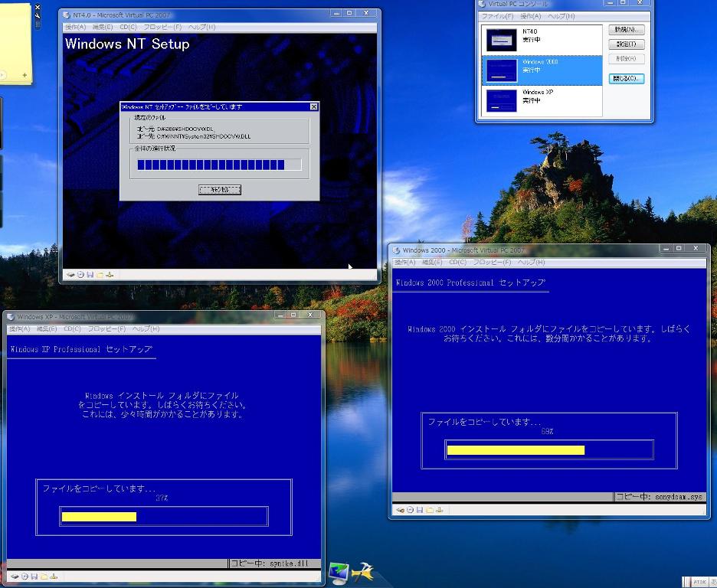The height and width of the screenshot is (588, 717).
Task: Open ヘルプ(H) menu in Virtual PC コンソール
Action: [561, 16]
